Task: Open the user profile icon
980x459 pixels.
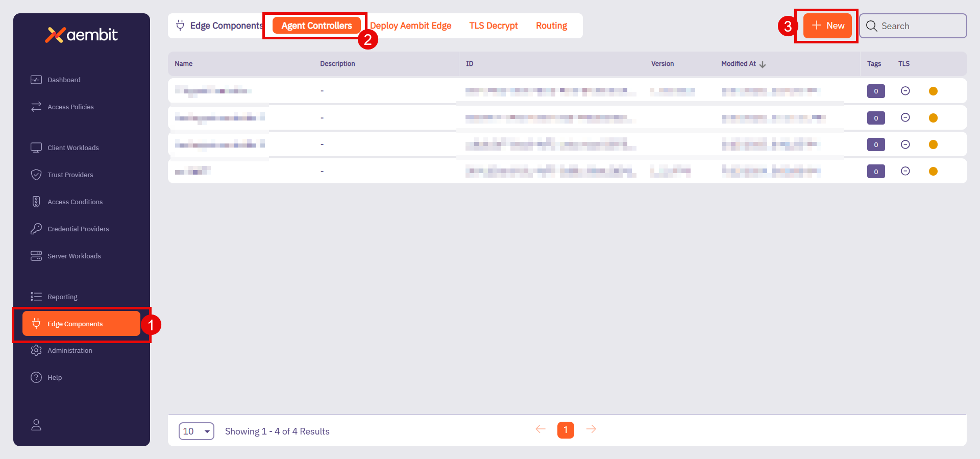Action: pos(36,425)
